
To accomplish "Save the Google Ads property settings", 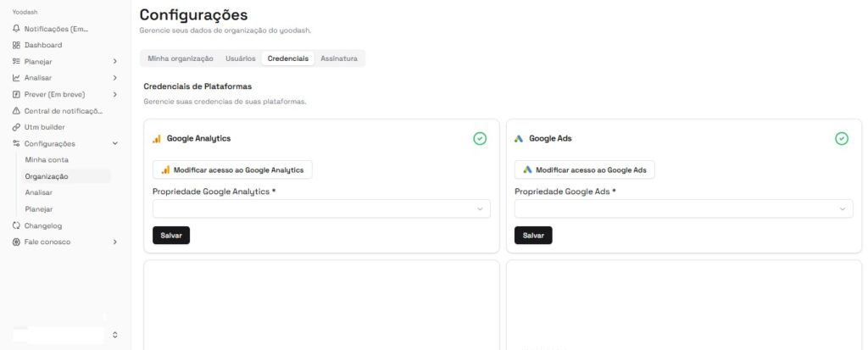I will 533,236.
